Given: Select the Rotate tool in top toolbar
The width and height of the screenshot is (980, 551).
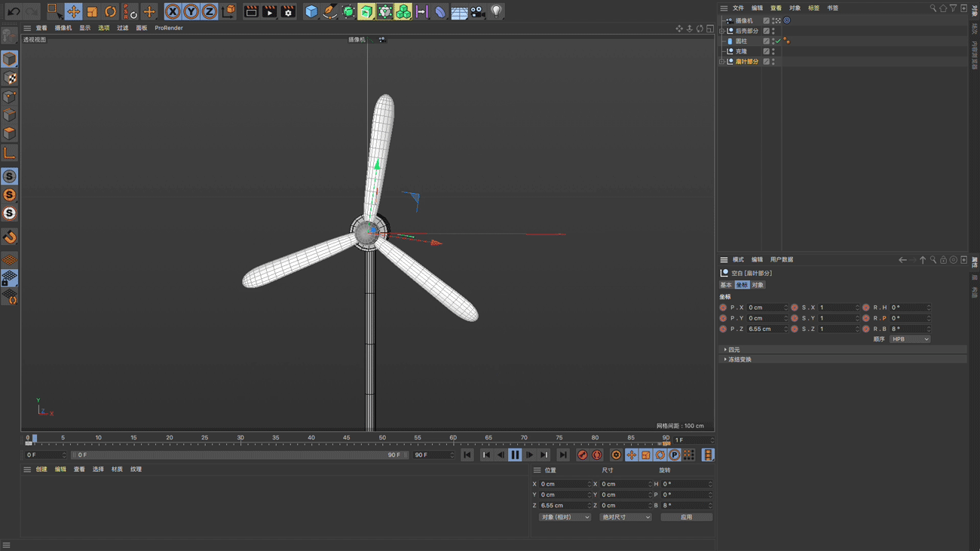Looking at the screenshot, I should pos(110,11).
